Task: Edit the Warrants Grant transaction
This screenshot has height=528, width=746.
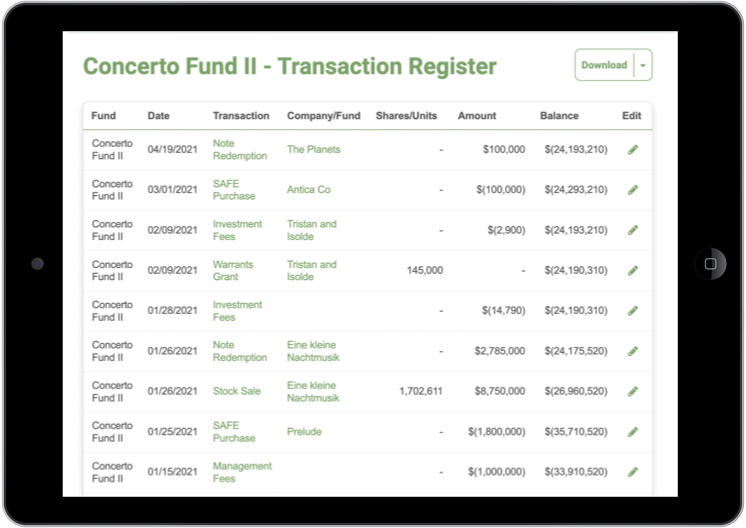Action: pyautogui.click(x=632, y=271)
